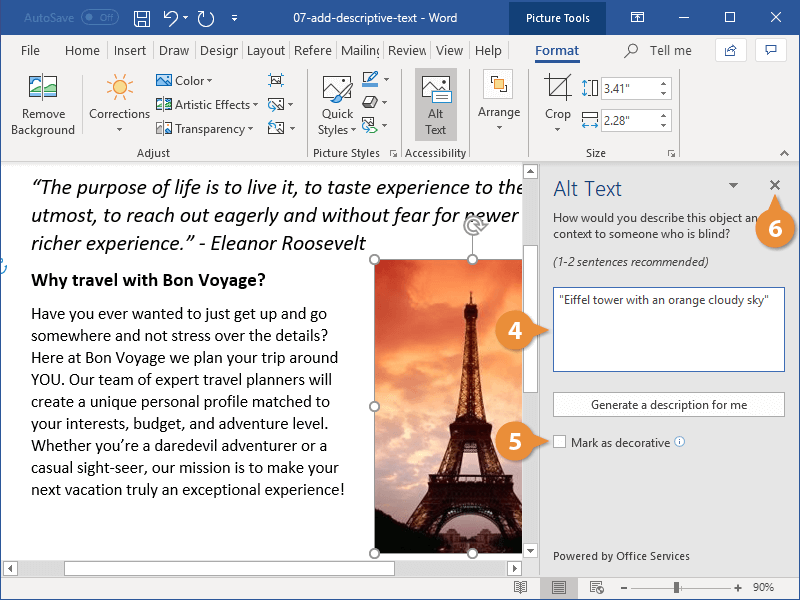Open Alt Text pane options dropdown
Screen dimensions: 800x600
tap(733, 185)
